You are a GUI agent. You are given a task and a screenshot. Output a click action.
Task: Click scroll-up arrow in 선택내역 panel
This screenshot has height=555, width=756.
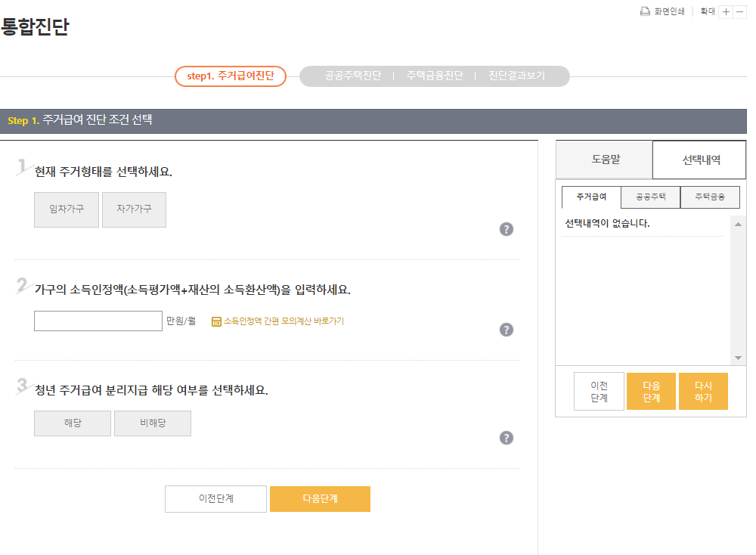point(738,225)
